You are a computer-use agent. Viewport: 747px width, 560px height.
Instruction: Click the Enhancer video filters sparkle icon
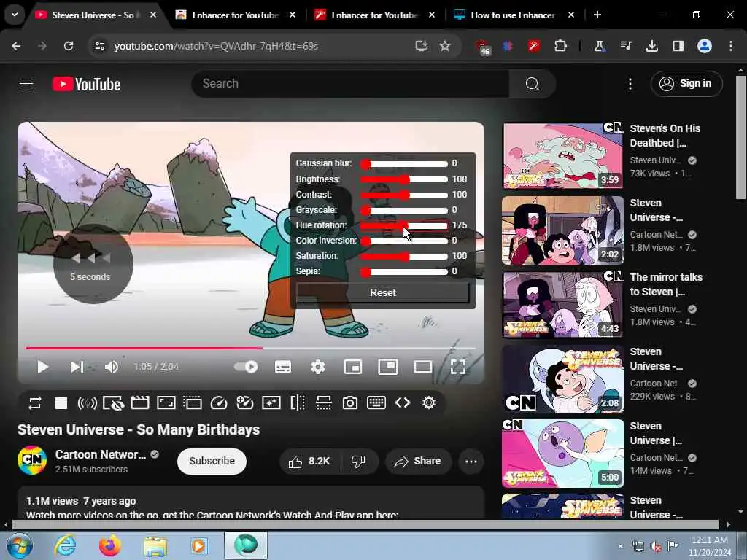coord(271,403)
